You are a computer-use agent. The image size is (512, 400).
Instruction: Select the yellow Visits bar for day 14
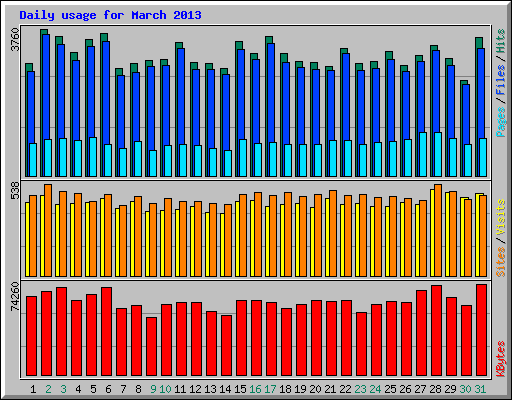(x=222, y=245)
